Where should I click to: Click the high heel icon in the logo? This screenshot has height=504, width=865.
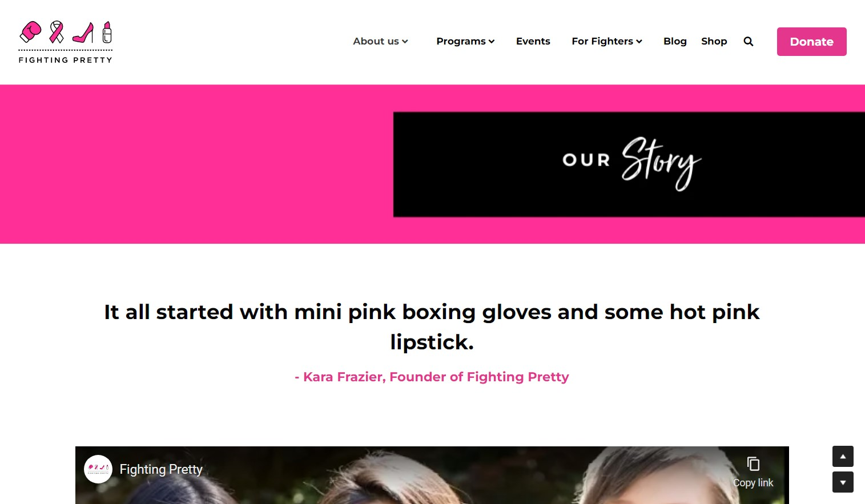(84, 33)
